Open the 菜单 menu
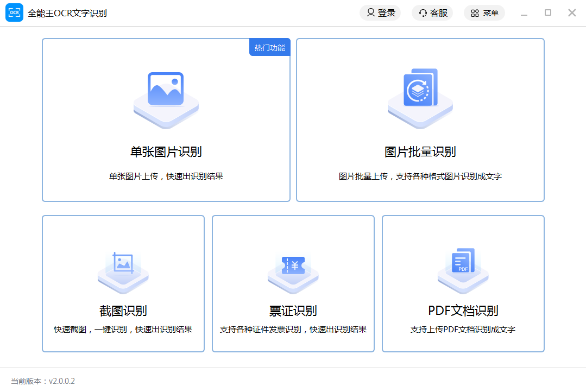 pyautogui.click(x=484, y=13)
